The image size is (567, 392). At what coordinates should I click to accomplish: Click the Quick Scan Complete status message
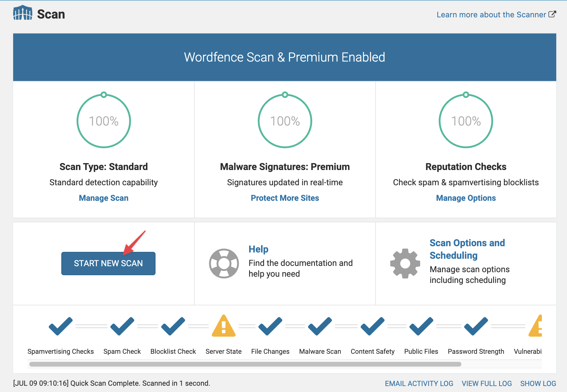pos(112,383)
